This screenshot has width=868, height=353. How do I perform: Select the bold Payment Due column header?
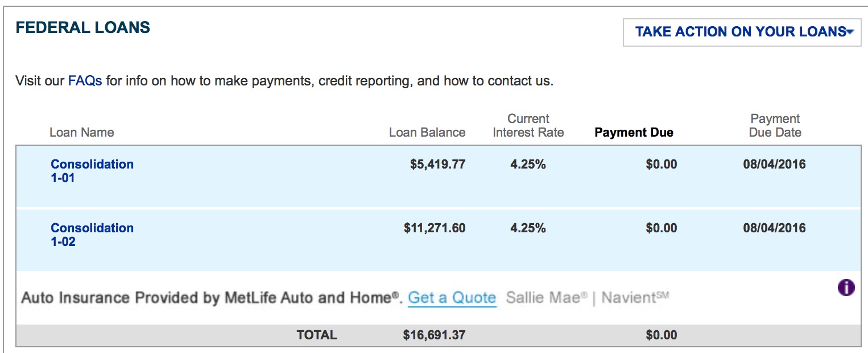634,133
